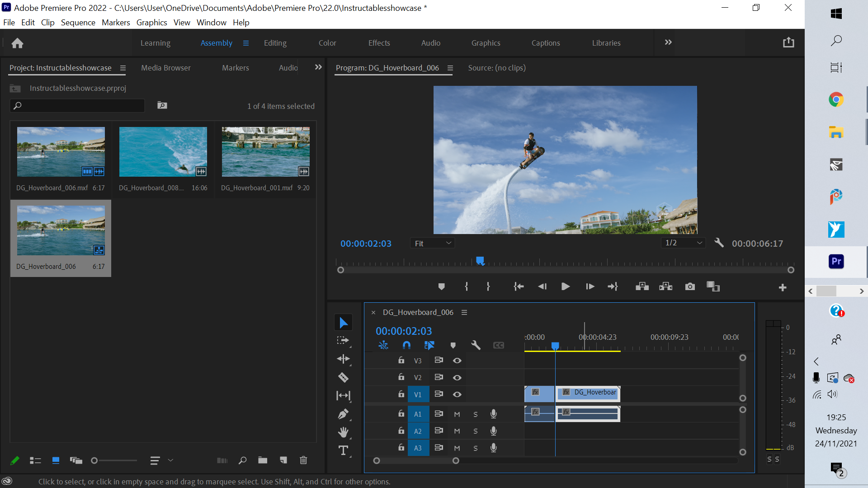Select the Pen tool

tap(343, 414)
